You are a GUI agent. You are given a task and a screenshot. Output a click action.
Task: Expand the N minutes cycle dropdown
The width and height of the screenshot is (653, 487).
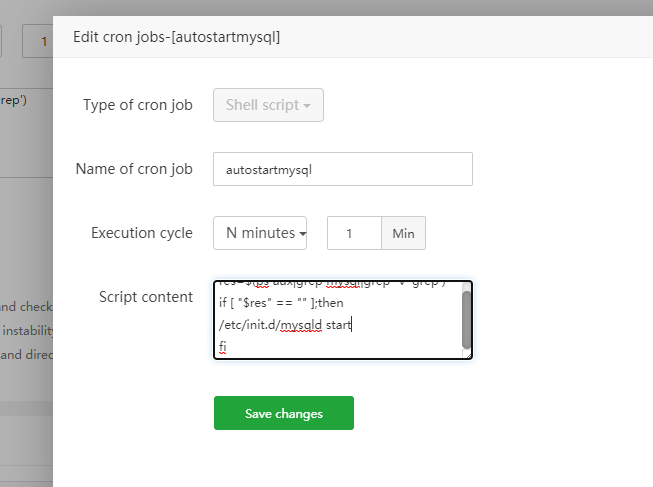(260, 233)
